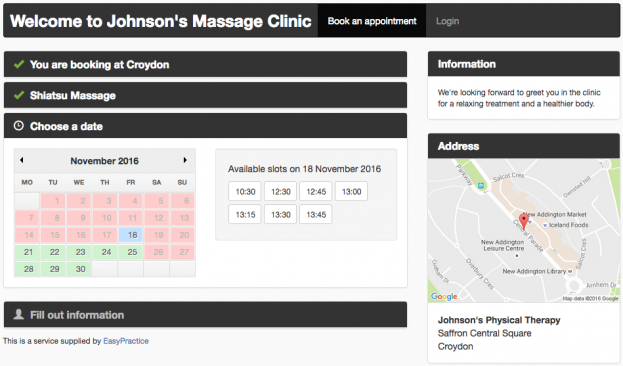This screenshot has height=366, width=623.
Task: Click Google logo on the map
Action: pos(444,296)
